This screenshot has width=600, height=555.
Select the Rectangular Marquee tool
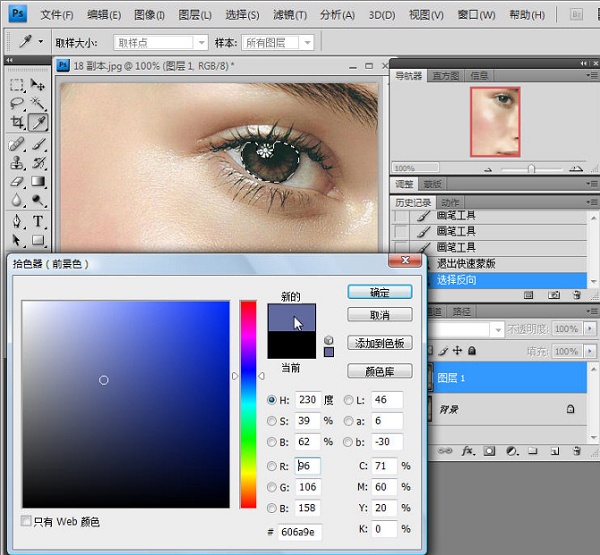[17, 85]
